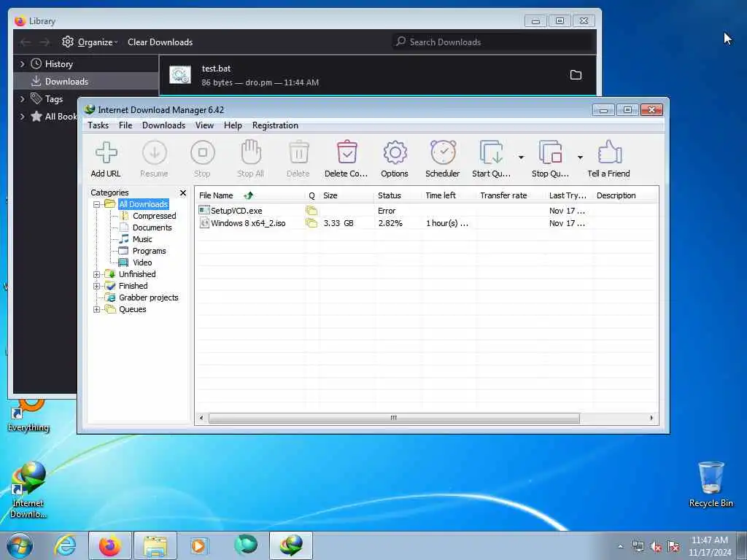Collapse the All Downloads tree node

(97, 204)
